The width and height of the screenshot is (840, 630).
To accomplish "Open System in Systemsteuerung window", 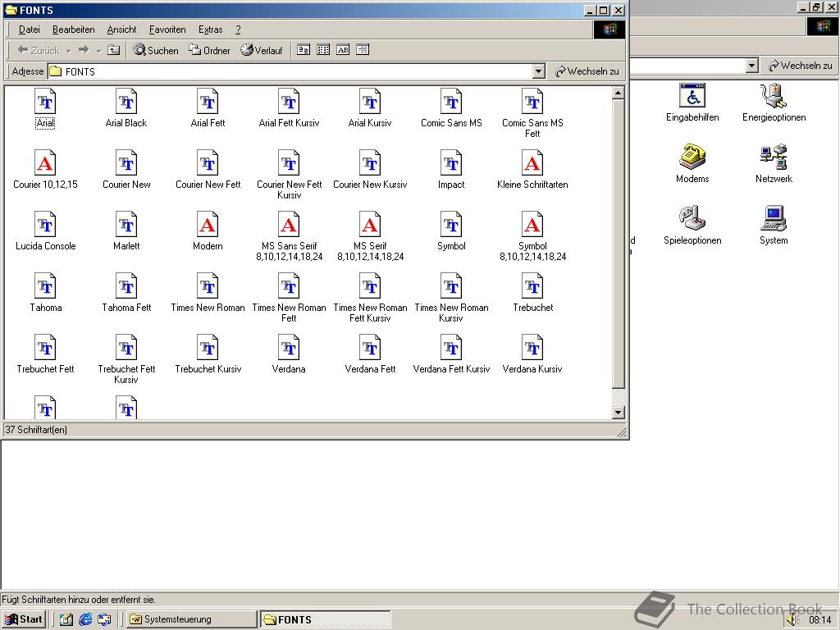I will click(x=774, y=226).
